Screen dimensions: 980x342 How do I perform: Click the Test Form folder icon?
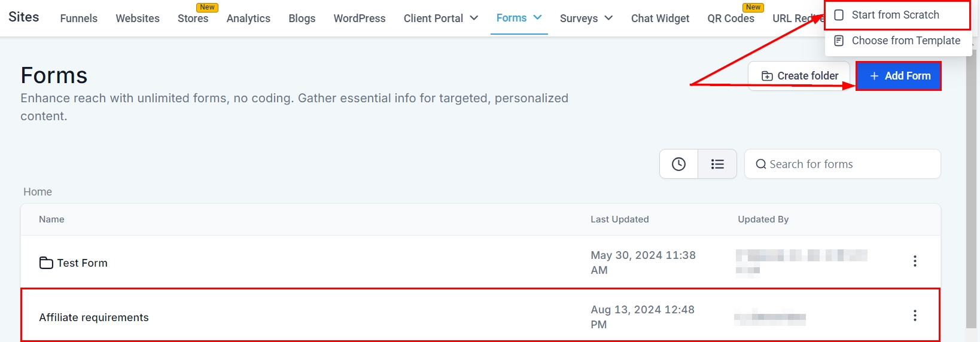[x=46, y=263]
